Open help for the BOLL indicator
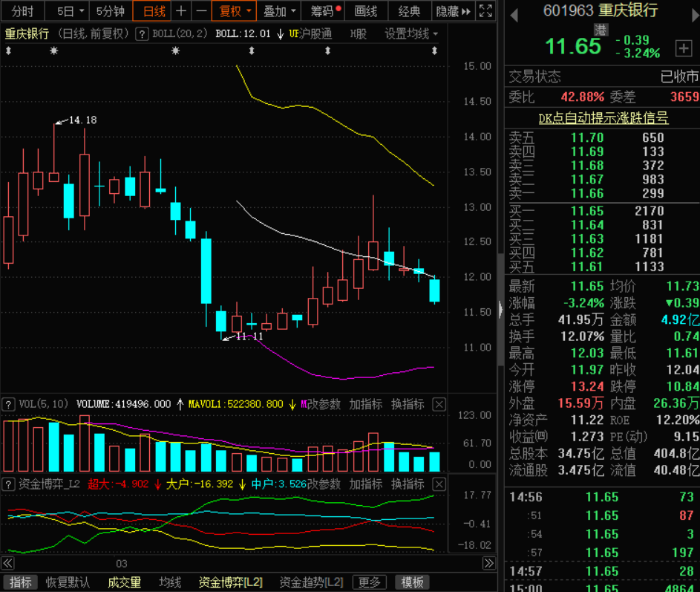 point(142,34)
